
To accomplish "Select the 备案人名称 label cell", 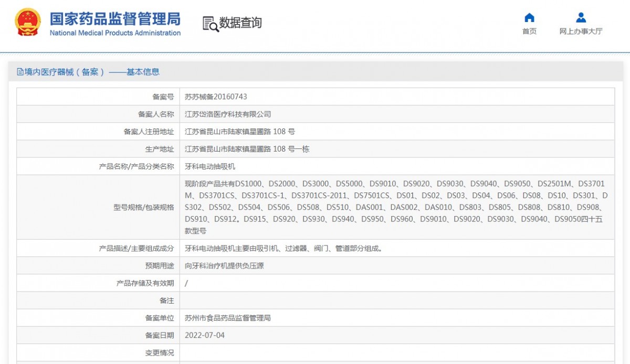I will click(98, 114).
